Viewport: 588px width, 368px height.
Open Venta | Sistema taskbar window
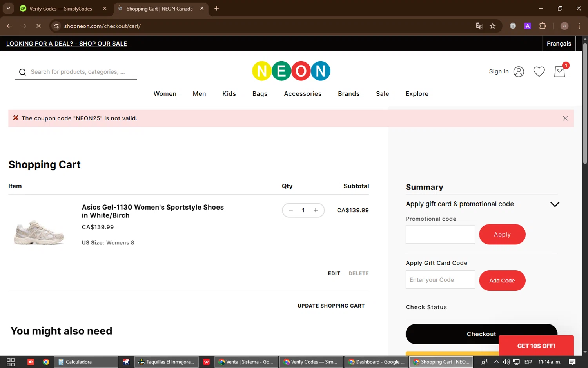pyautogui.click(x=247, y=362)
